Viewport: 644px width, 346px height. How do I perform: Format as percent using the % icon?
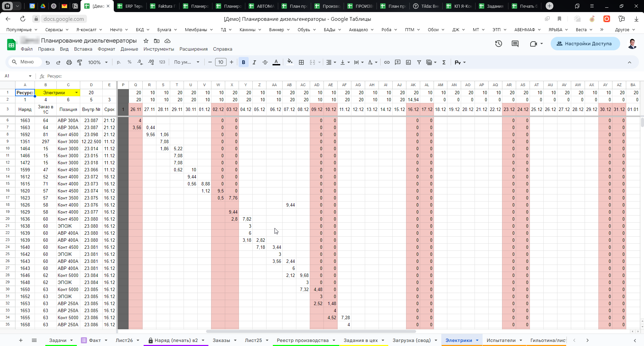tap(130, 62)
